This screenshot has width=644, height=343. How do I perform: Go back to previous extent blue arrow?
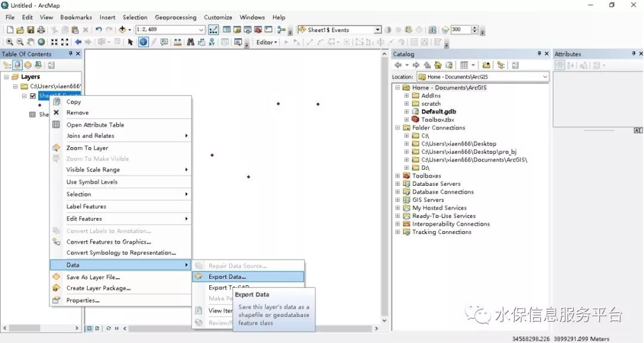tap(78, 42)
